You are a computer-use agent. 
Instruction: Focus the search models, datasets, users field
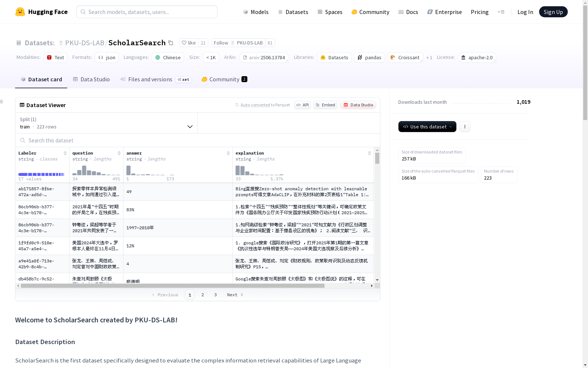click(x=147, y=12)
